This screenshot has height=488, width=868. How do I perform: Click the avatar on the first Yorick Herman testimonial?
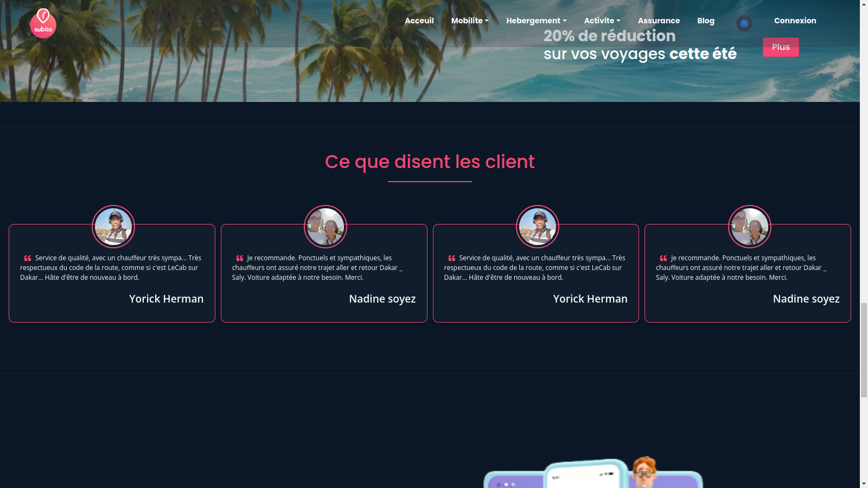(113, 227)
